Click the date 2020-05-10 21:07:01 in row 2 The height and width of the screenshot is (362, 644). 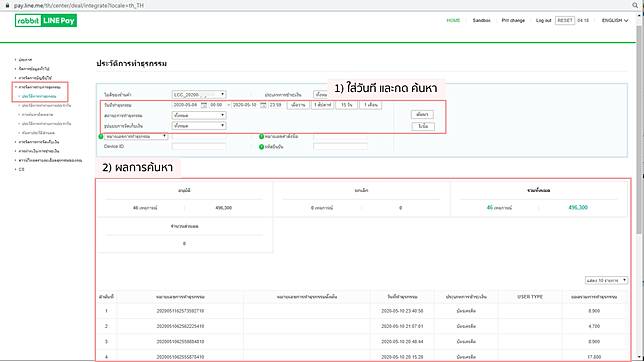click(x=402, y=326)
